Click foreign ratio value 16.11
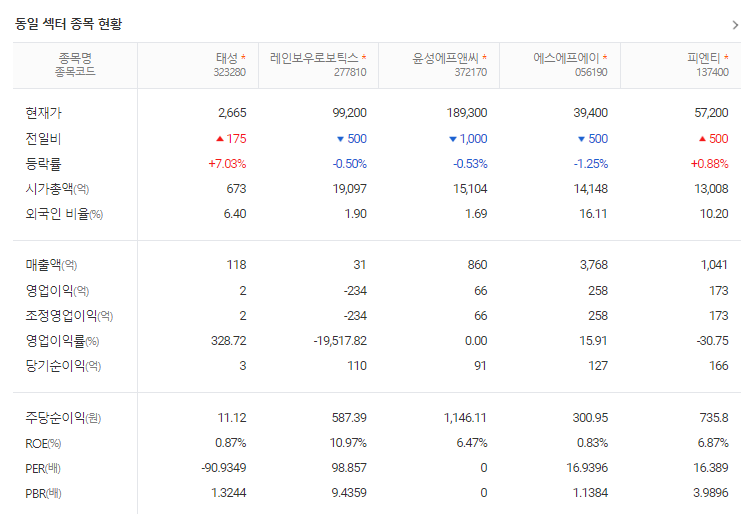 pyautogui.click(x=593, y=214)
